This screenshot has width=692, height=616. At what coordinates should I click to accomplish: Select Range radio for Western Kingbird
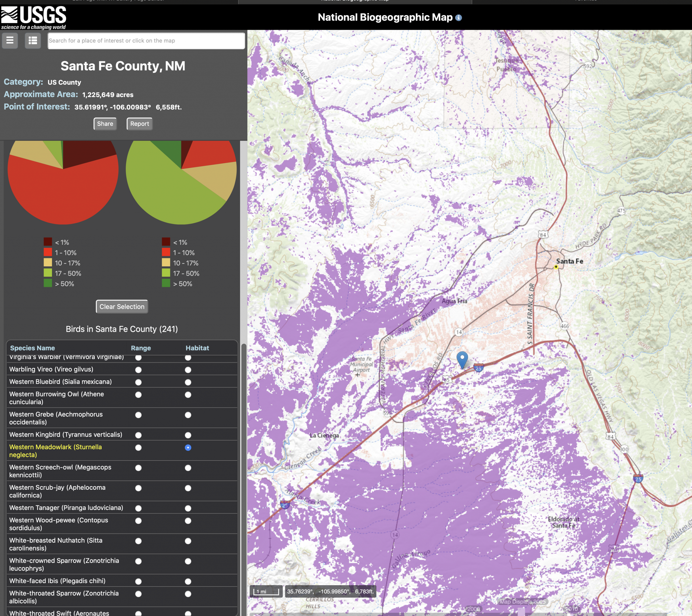(x=138, y=435)
